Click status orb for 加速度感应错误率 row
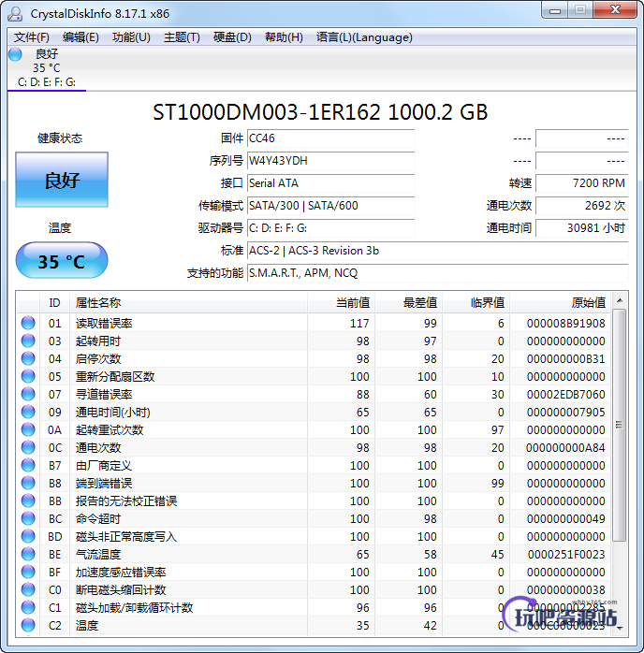 pyautogui.click(x=28, y=572)
